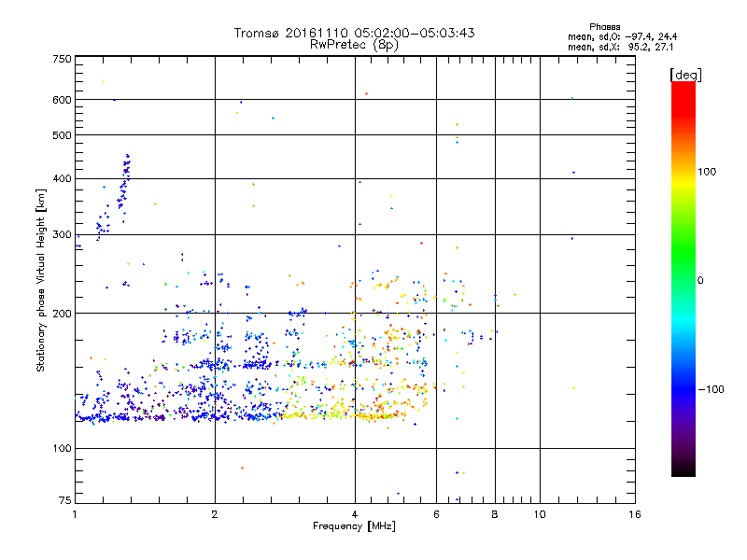Click the y-axis '750' tick label

(x=62, y=59)
